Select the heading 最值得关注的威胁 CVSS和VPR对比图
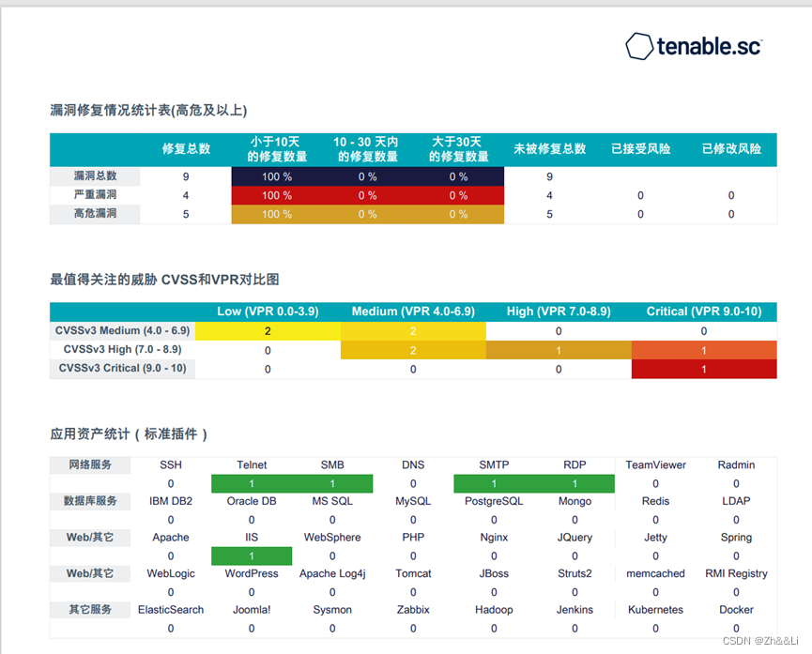 (x=164, y=280)
